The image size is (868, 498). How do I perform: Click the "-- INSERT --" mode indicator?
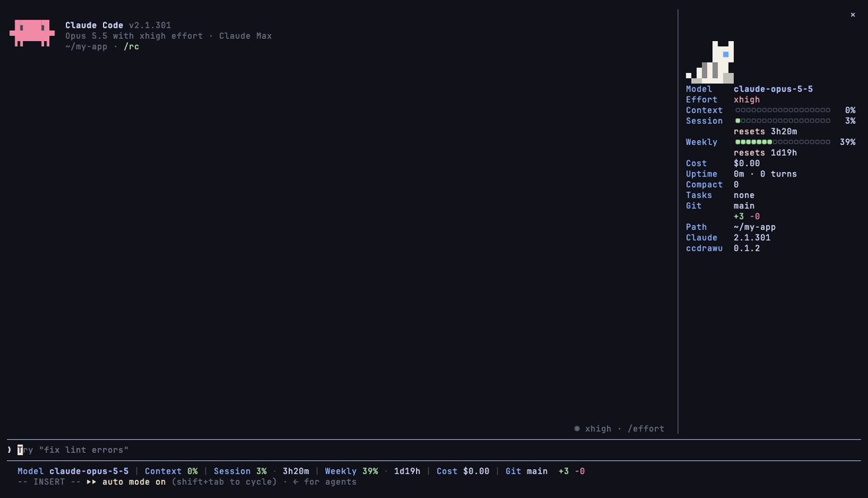click(49, 482)
